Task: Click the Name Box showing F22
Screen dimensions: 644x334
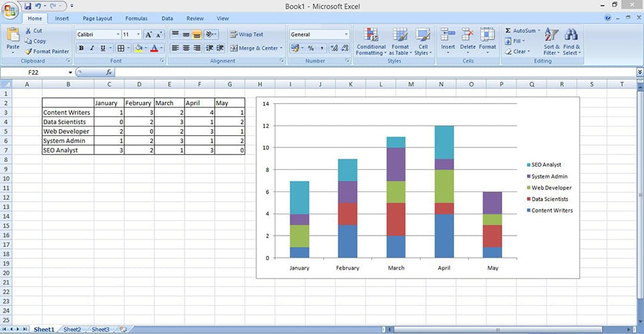Action: click(33, 72)
